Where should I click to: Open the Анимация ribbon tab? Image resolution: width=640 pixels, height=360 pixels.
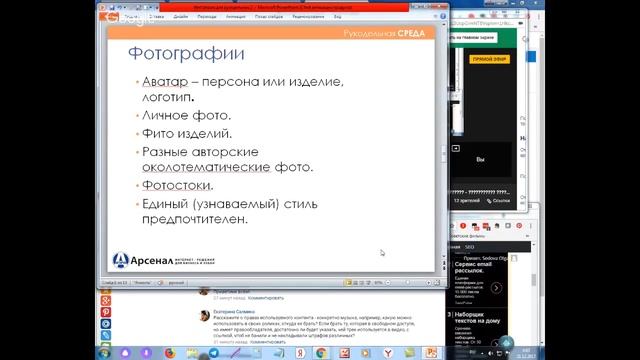coord(236,17)
